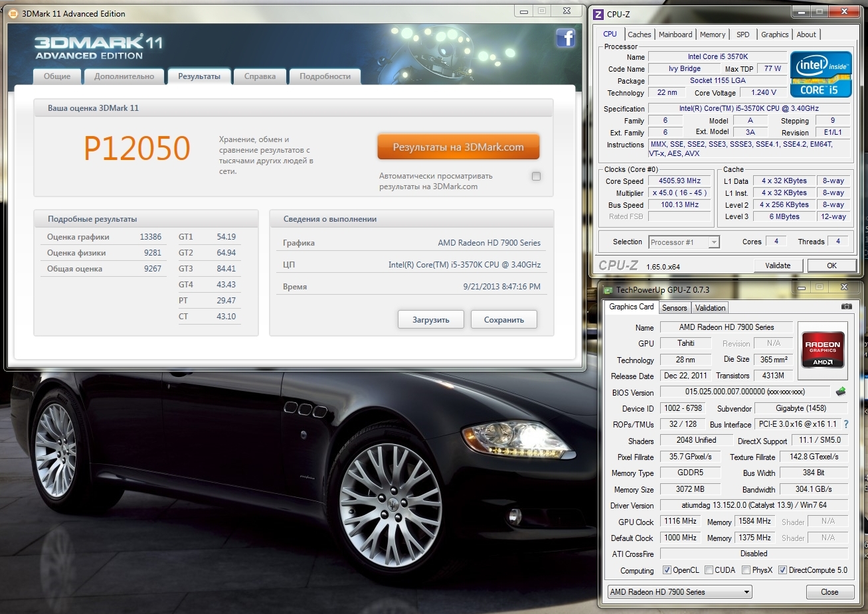This screenshot has height=614, width=868.
Task: Open the Graphics tab in CPU-Z
Action: pyautogui.click(x=775, y=35)
